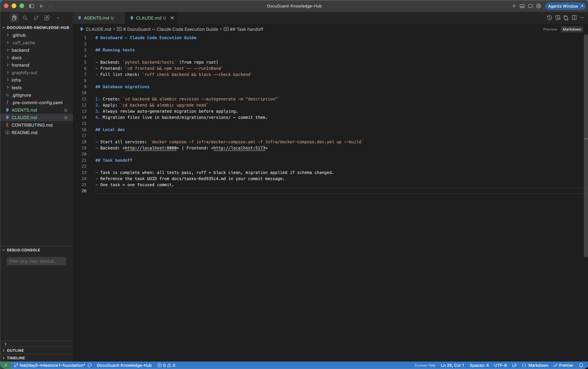588x369 pixels.
Task: Toggle the primary sidebar icon
Action: point(32,6)
